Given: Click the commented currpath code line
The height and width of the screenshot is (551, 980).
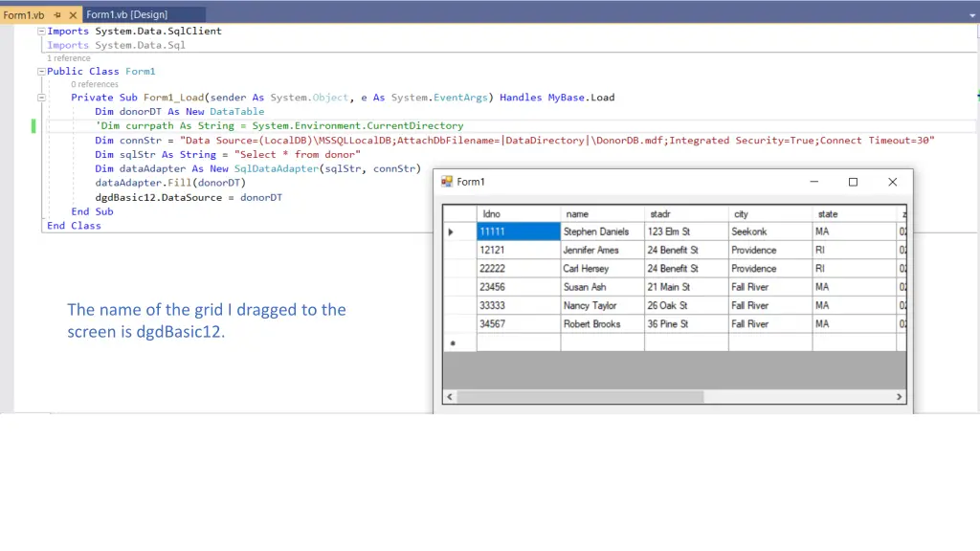Looking at the screenshot, I should pyautogui.click(x=279, y=125).
